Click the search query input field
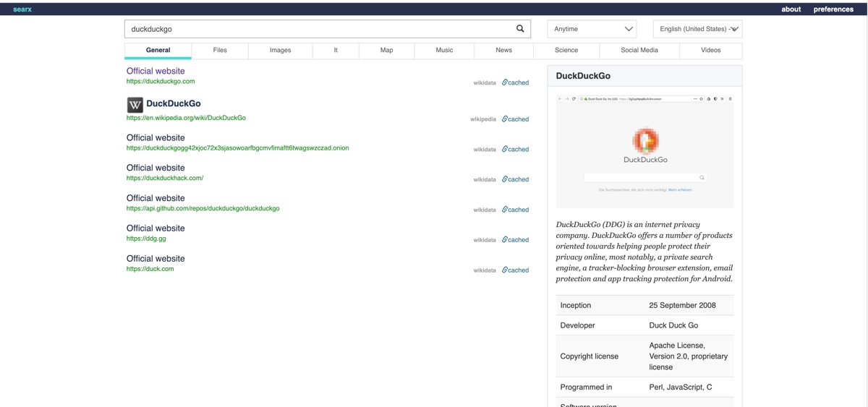 [x=318, y=29]
